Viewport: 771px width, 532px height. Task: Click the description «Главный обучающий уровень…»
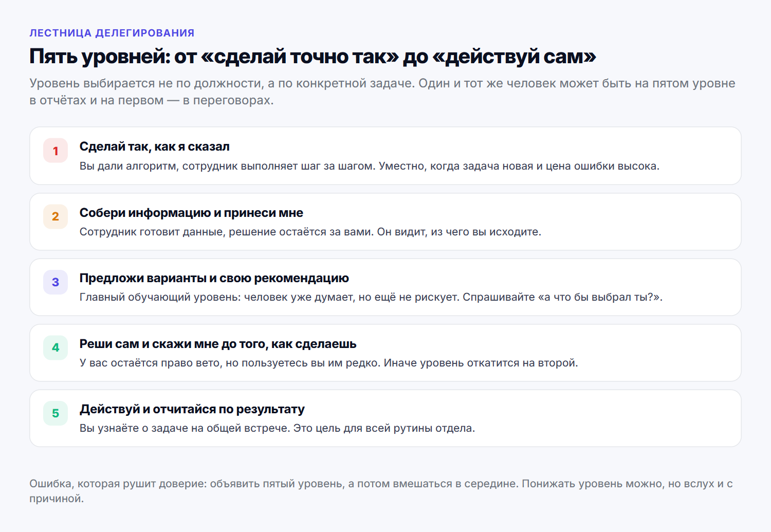pyautogui.click(x=371, y=297)
